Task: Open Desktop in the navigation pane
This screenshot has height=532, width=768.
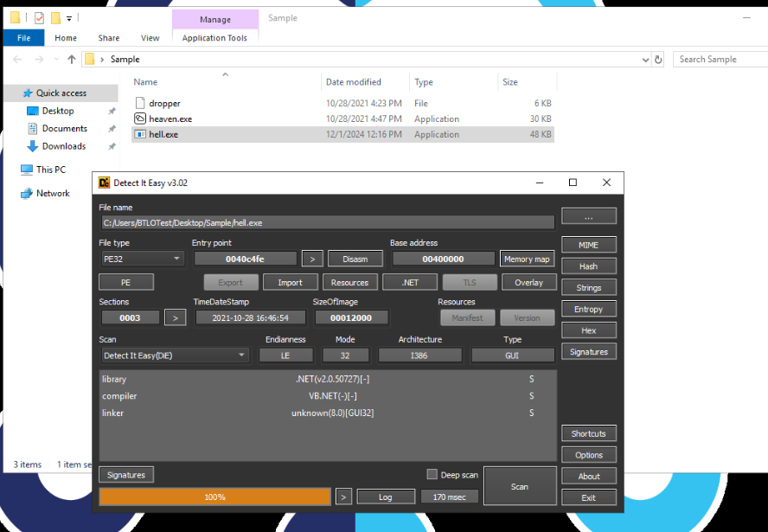Action: pos(58,111)
